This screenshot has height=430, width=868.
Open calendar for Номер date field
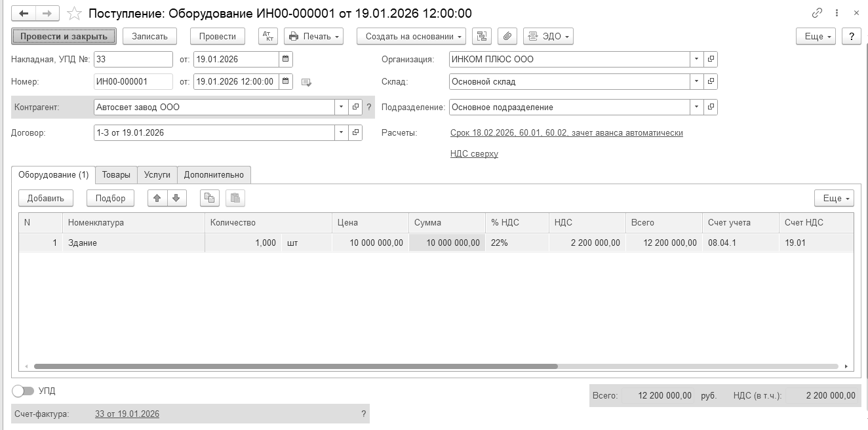click(285, 82)
